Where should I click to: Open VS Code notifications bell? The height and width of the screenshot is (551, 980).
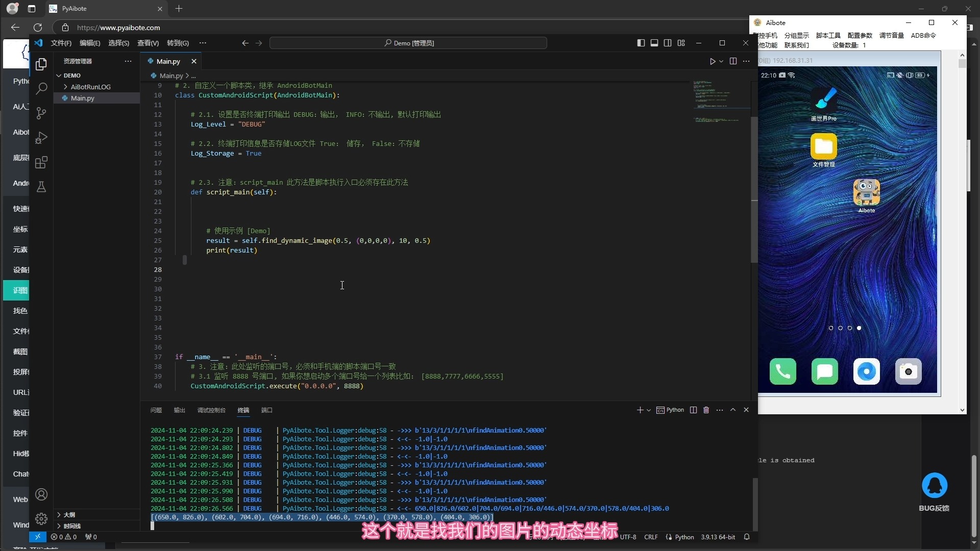(x=747, y=537)
